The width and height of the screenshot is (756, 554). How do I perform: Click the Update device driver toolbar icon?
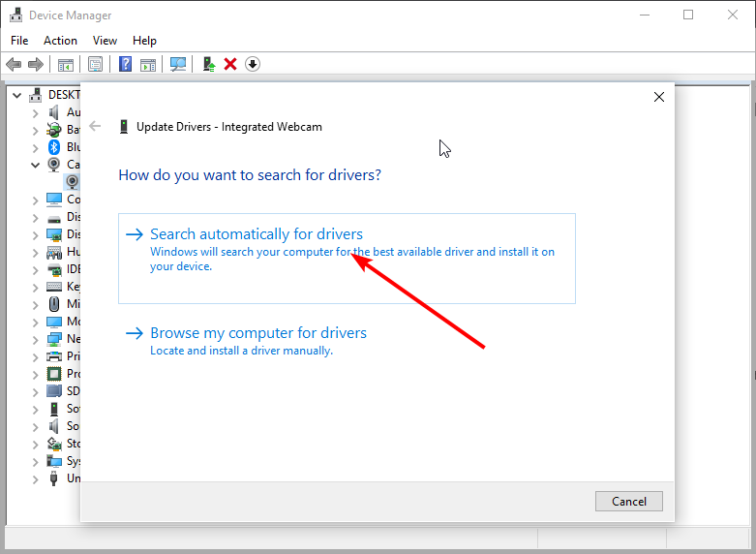coord(209,64)
